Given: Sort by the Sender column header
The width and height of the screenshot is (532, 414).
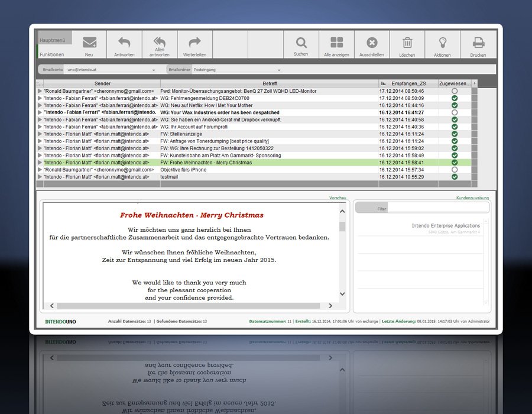Looking at the screenshot, I should 102,83.
